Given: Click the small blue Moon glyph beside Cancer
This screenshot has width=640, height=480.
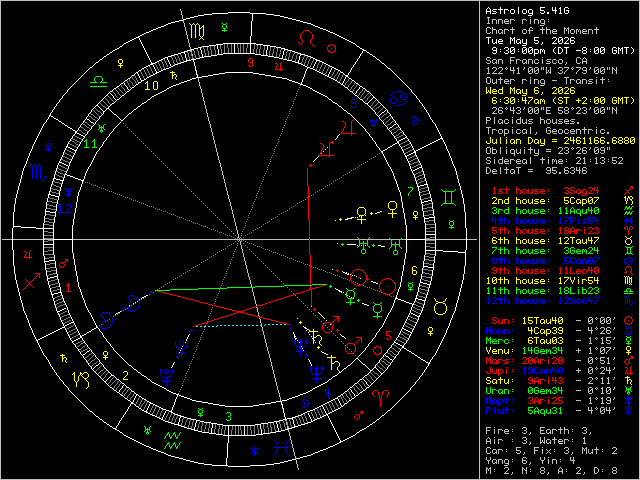Looking at the screenshot, I should click(415, 120).
